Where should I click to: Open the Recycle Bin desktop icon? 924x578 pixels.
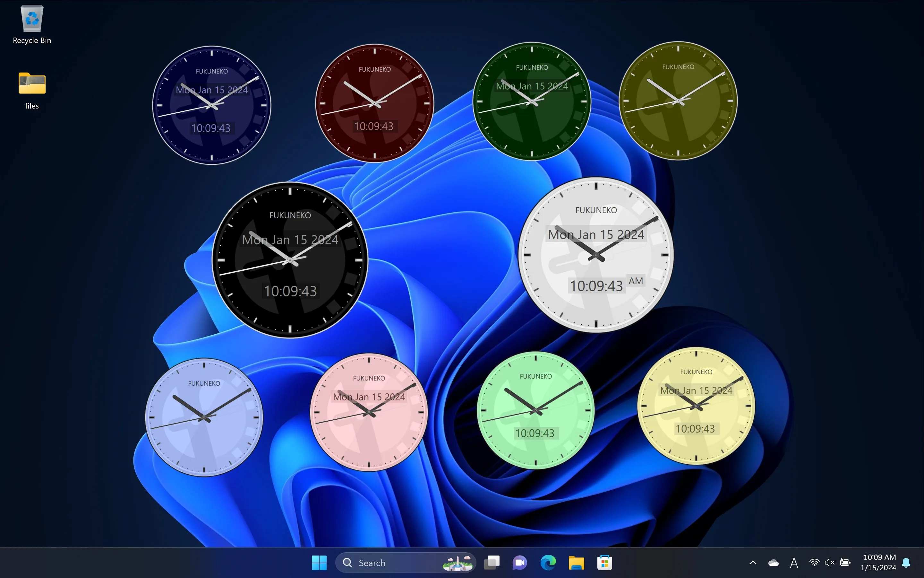[x=32, y=25]
